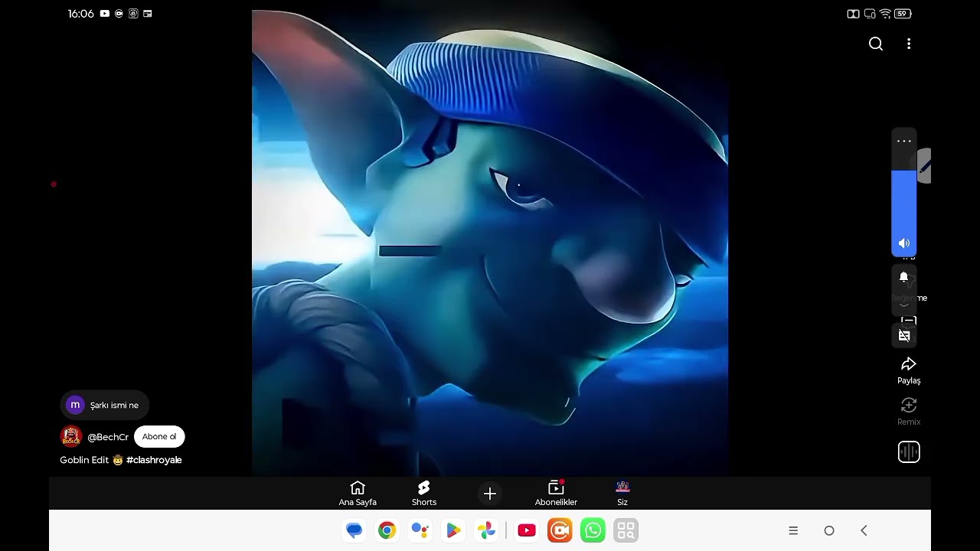Open Abonelikler tab
The height and width of the screenshot is (551, 980).
click(556, 494)
